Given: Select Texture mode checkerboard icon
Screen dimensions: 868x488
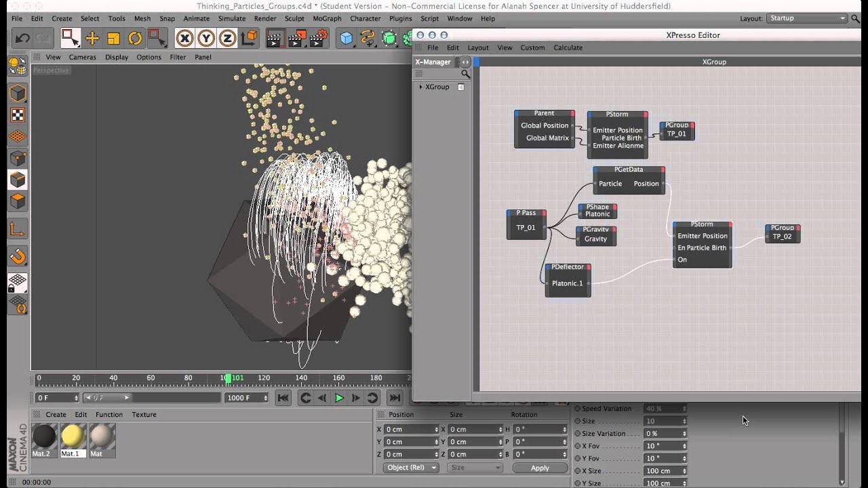Looking at the screenshot, I should pyautogui.click(x=18, y=115).
